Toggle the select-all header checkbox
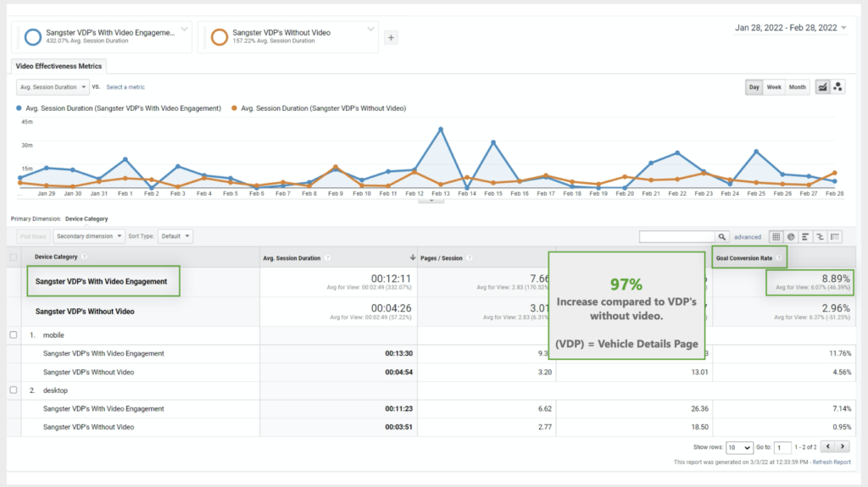Viewport: 868px width, 487px height. pos(14,257)
